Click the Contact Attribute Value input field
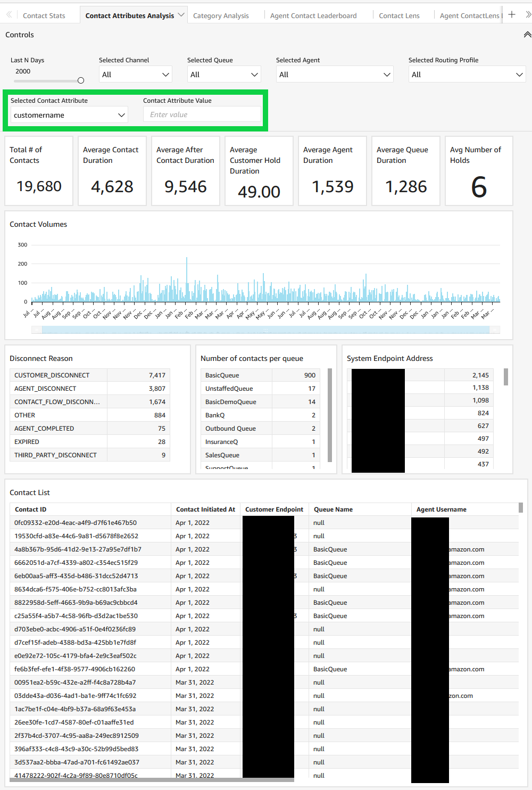The height and width of the screenshot is (790, 532). (202, 114)
